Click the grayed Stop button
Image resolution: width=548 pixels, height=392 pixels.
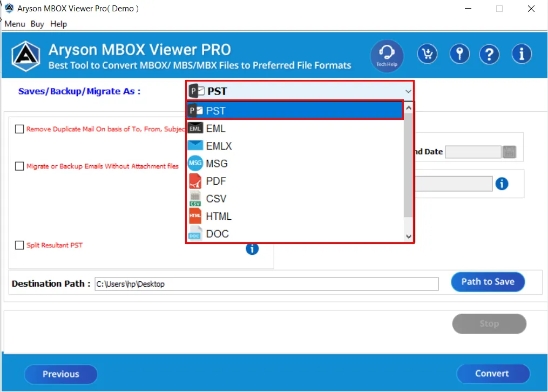[489, 323]
